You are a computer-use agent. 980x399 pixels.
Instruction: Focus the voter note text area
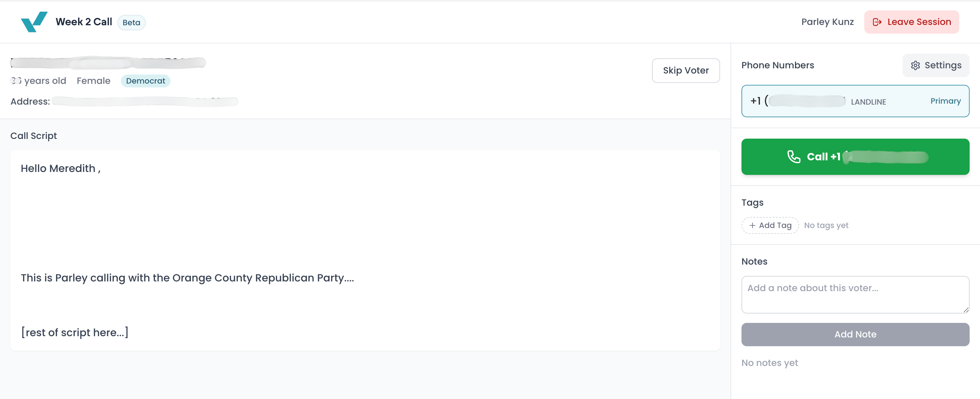[x=855, y=295]
